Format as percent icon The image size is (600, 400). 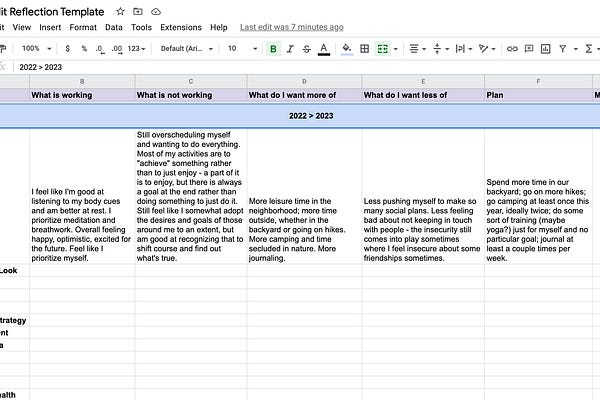[84, 49]
